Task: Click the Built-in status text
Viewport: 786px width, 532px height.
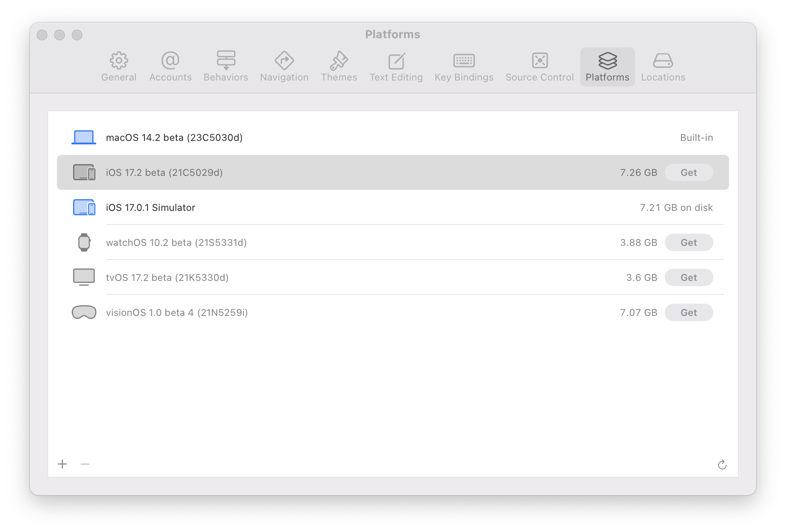Action: tap(696, 137)
